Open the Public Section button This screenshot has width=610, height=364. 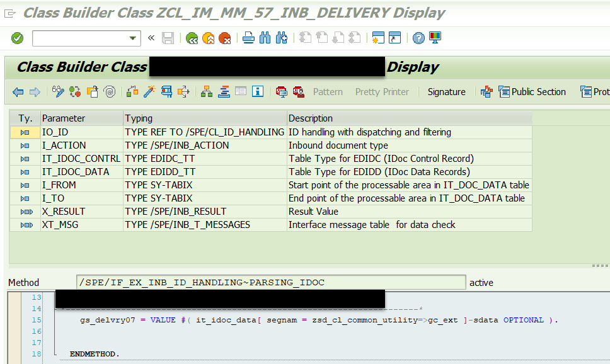point(531,92)
